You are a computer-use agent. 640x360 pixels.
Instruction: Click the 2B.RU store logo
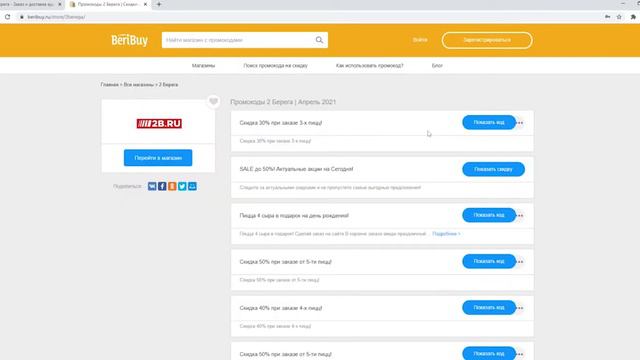tap(159, 123)
